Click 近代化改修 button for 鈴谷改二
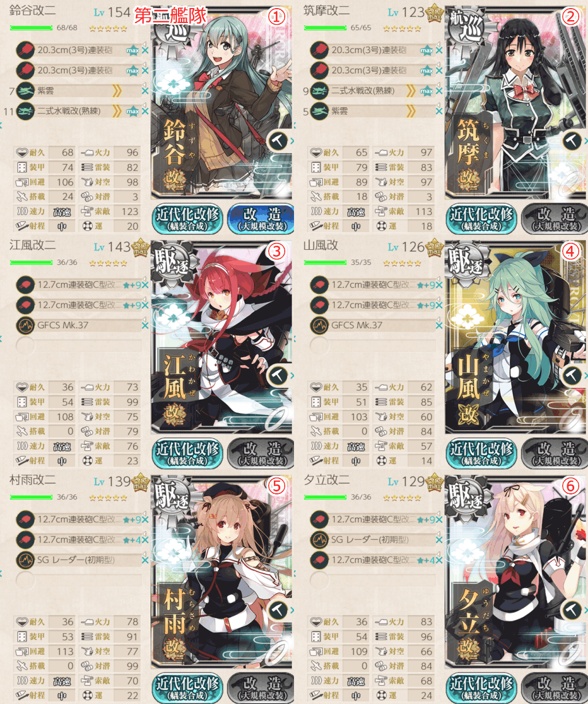Image resolution: width=588 pixels, height=704 pixels. tap(187, 218)
